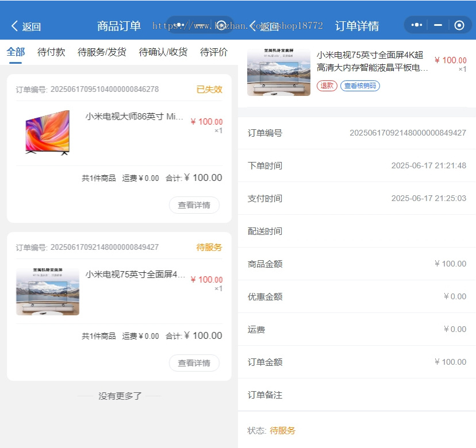Click the 商品订单 page title
The width and height of the screenshot is (476, 448).
tap(119, 26)
